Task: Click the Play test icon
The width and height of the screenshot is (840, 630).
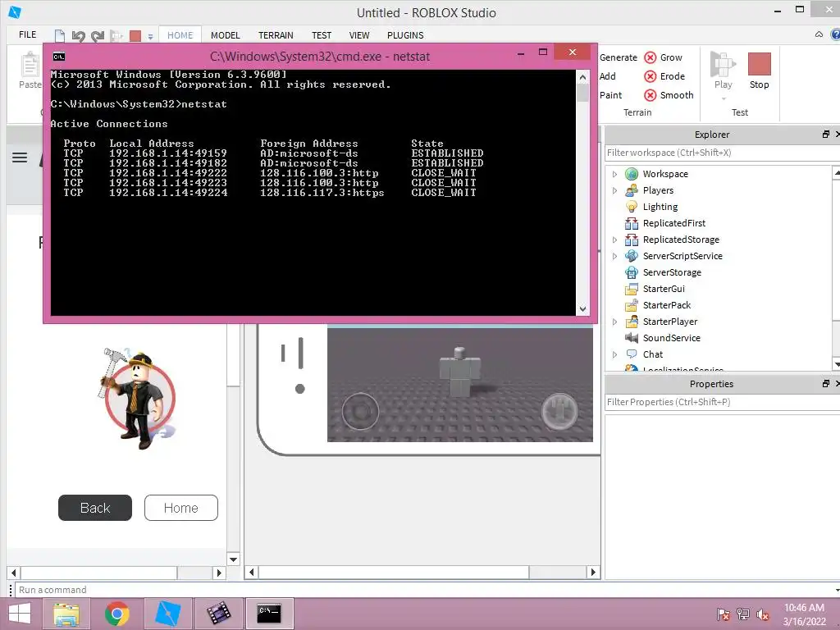Action: pyautogui.click(x=723, y=65)
